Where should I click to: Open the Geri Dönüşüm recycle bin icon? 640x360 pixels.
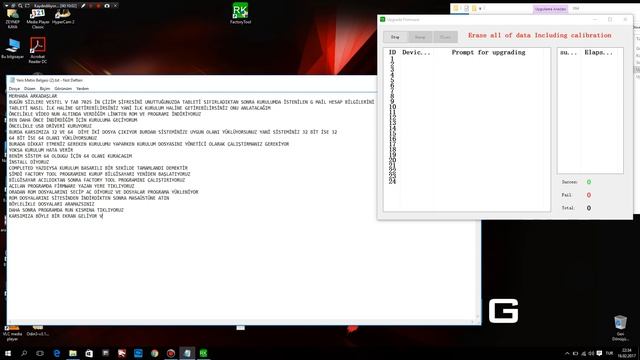(620, 328)
